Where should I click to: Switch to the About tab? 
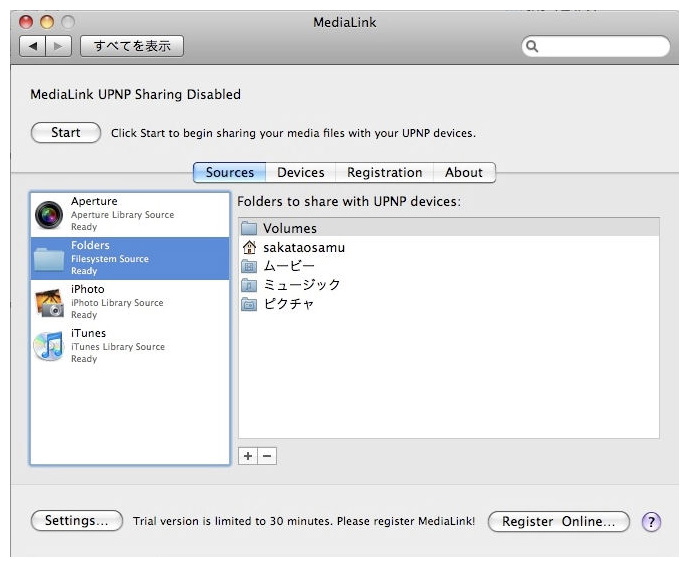[x=464, y=172]
